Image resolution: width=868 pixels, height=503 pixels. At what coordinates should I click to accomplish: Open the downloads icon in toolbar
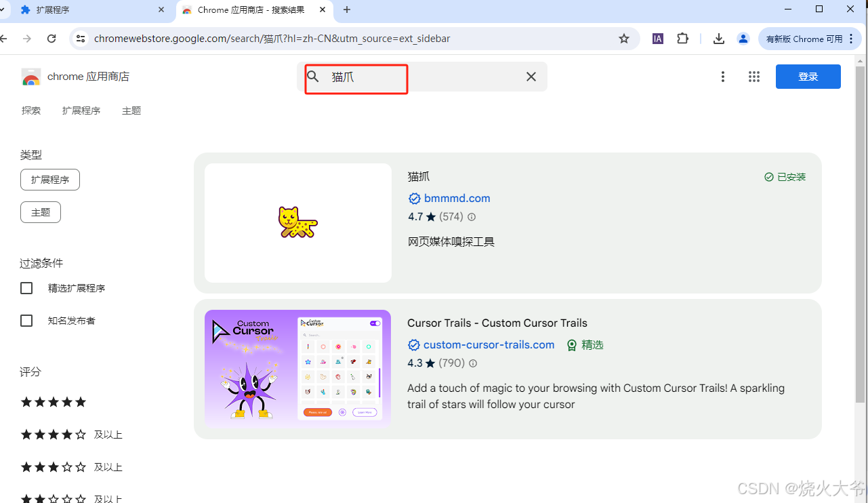[719, 39]
